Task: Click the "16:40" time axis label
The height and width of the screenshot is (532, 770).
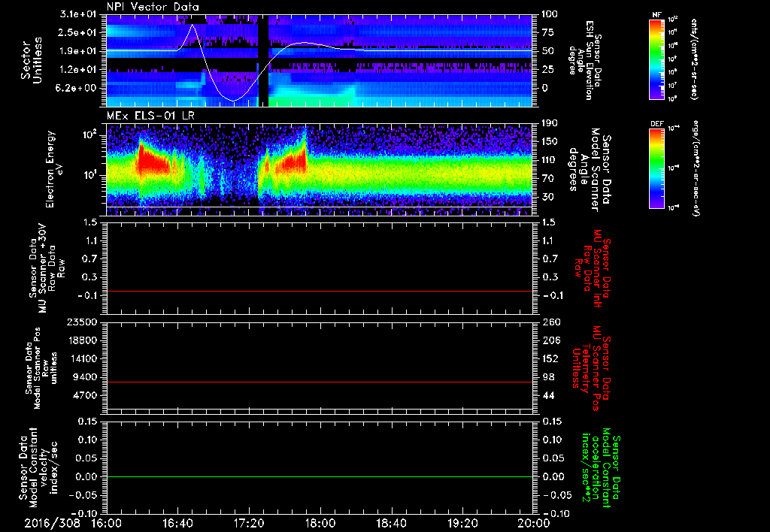Action: (177, 523)
